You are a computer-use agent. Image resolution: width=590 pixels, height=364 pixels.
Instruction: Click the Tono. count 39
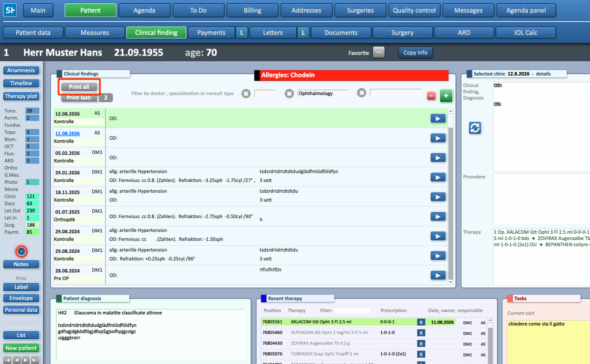[32, 111]
